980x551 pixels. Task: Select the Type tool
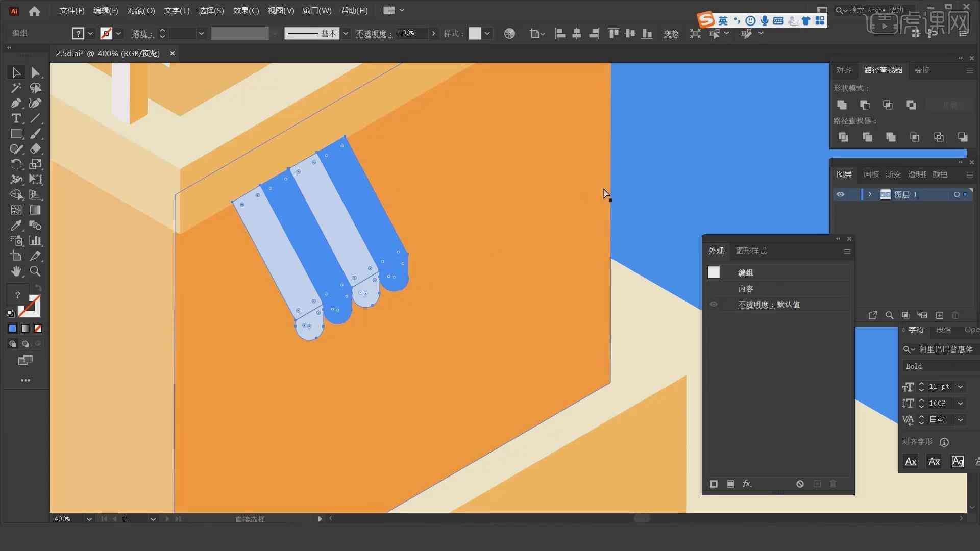16,118
